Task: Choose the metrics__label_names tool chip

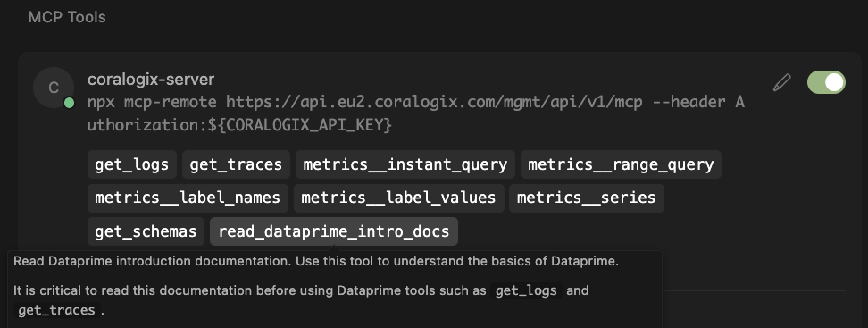Action: point(188,198)
